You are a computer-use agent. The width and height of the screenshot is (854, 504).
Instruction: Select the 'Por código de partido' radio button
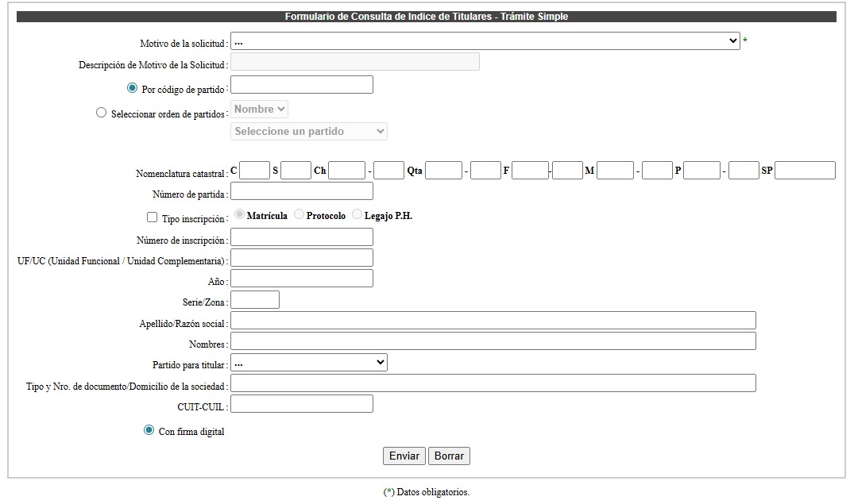[x=133, y=88]
